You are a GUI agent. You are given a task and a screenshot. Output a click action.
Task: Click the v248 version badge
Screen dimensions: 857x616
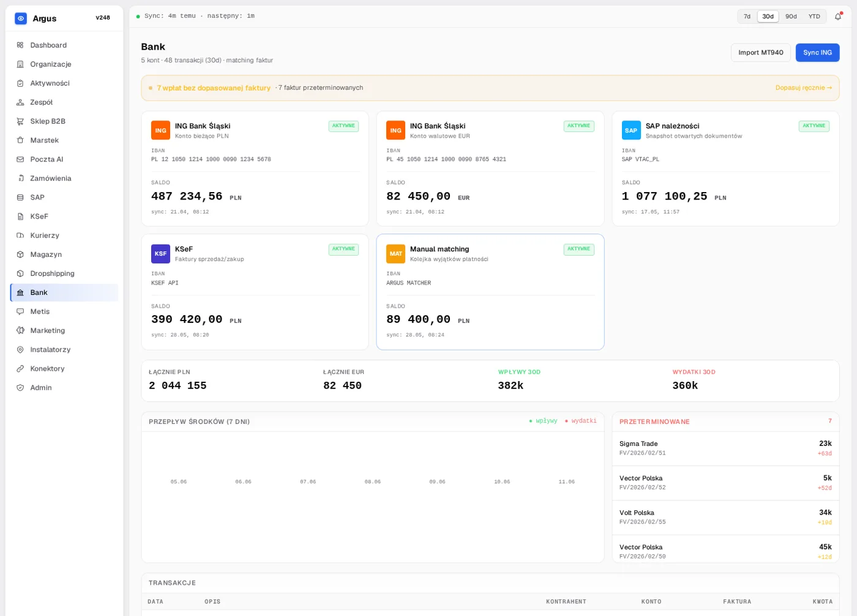103,18
